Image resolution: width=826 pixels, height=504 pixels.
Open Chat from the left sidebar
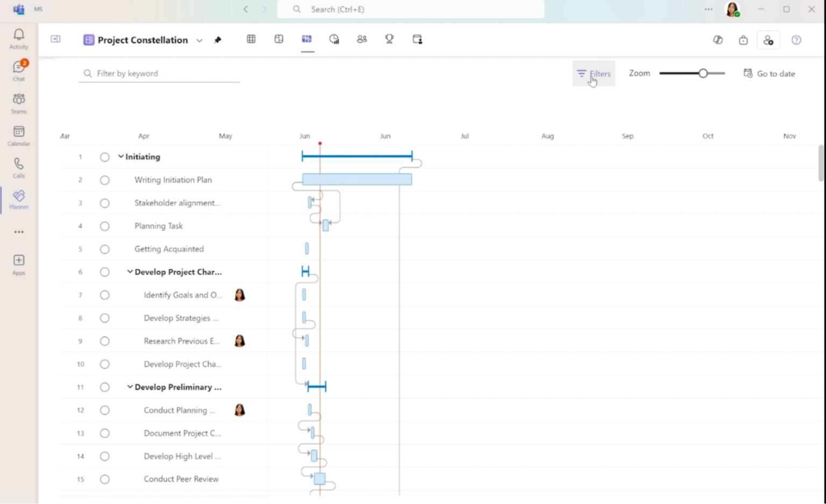coord(18,69)
